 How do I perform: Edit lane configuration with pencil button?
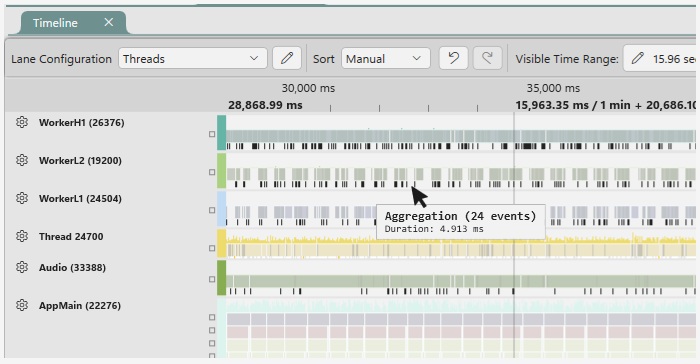[x=287, y=59]
